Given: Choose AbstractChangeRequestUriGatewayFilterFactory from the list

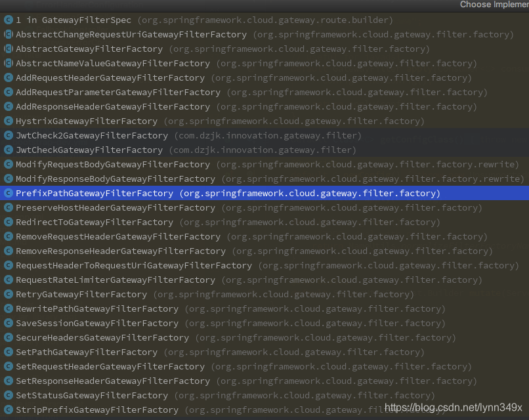Looking at the screenshot, I should (264, 34).
